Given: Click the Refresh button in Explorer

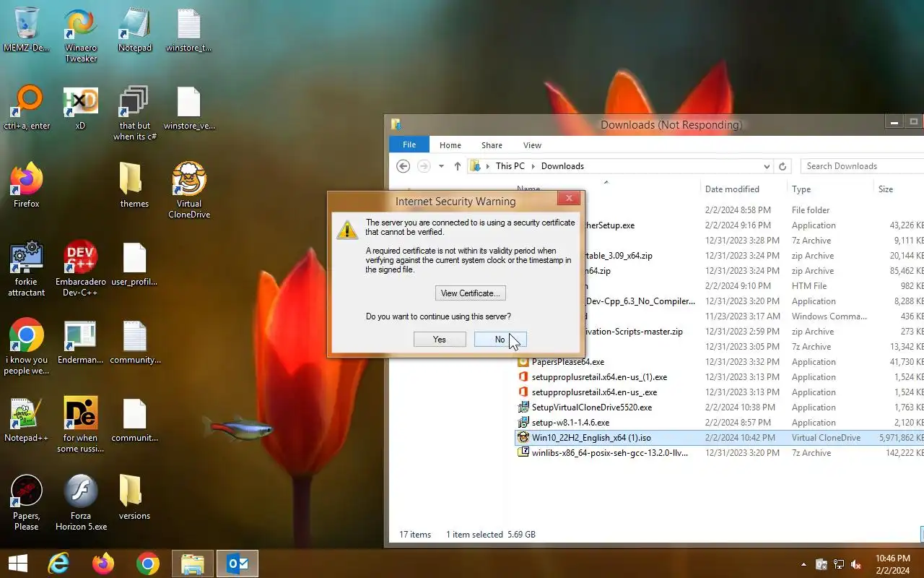Looking at the screenshot, I should pos(783,166).
